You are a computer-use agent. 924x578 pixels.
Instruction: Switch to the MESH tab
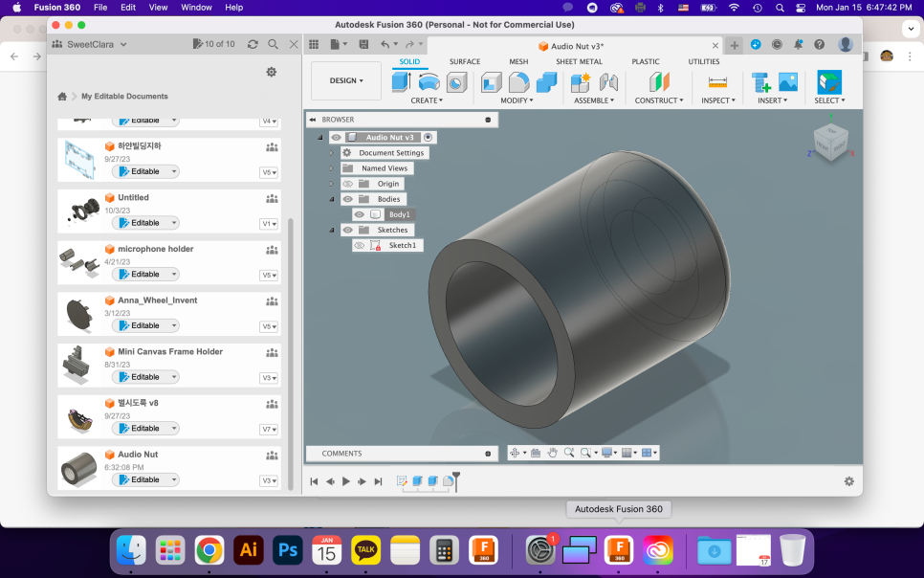pyautogui.click(x=518, y=61)
